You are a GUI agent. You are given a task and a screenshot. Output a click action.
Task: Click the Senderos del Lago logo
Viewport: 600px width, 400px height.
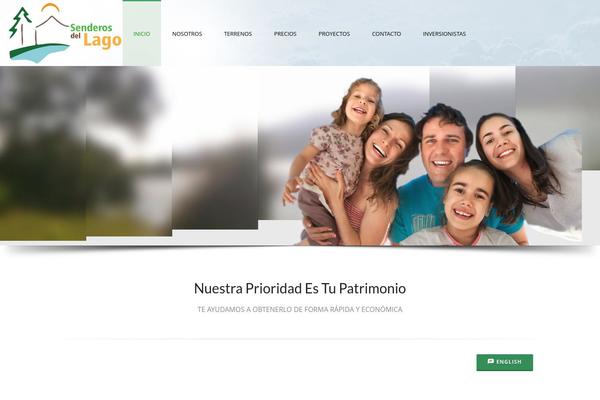[65, 33]
